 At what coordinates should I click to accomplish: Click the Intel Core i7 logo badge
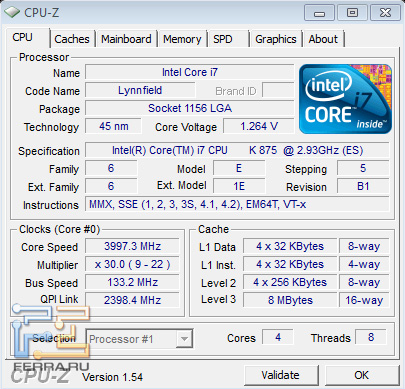pyautogui.click(x=345, y=99)
